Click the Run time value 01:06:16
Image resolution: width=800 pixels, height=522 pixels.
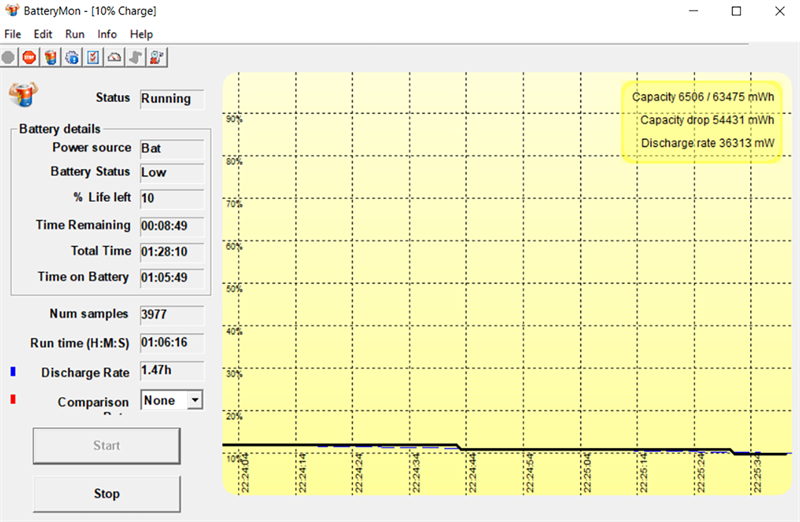pyautogui.click(x=172, y=342)
